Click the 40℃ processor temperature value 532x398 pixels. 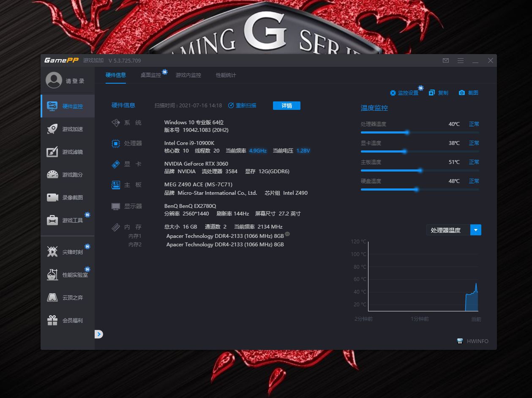click(x=454, y=124)
